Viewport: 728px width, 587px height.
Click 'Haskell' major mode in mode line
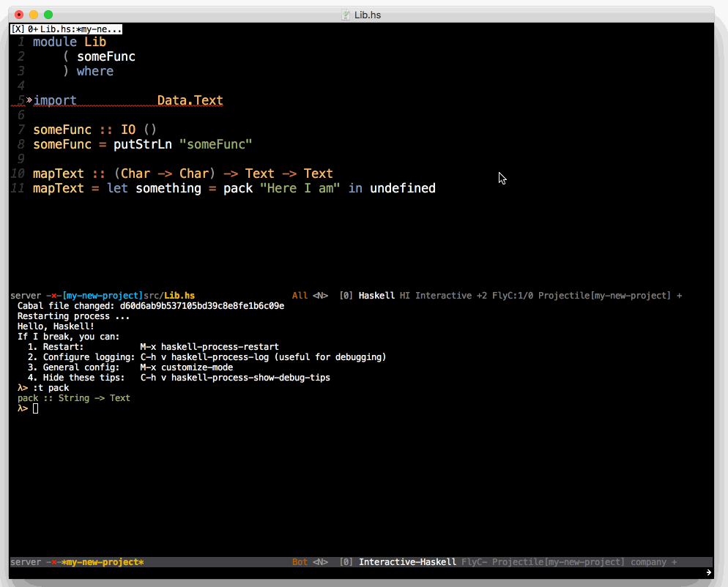[x=376, y=296]
